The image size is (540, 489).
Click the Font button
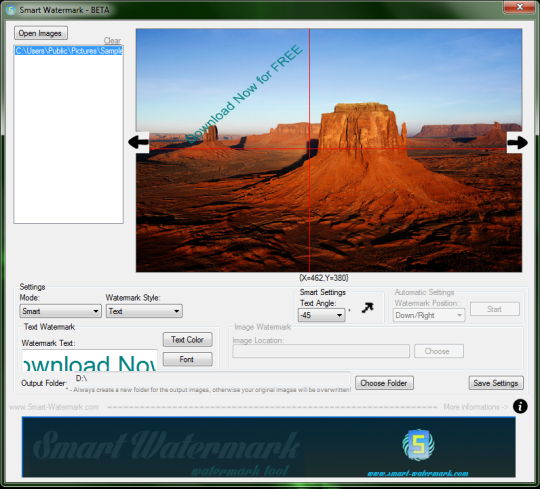tap(187, 360)
